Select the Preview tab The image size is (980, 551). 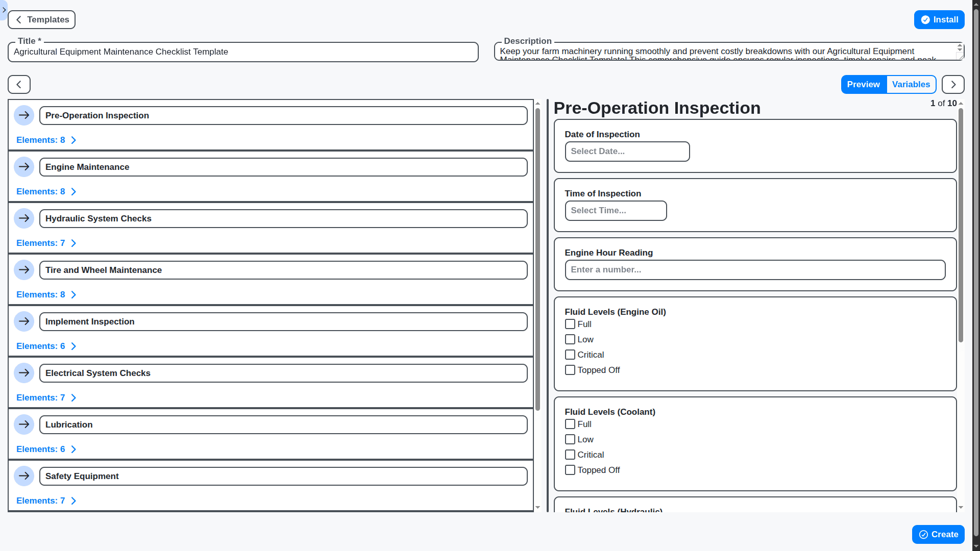click(x=863, y=85)
